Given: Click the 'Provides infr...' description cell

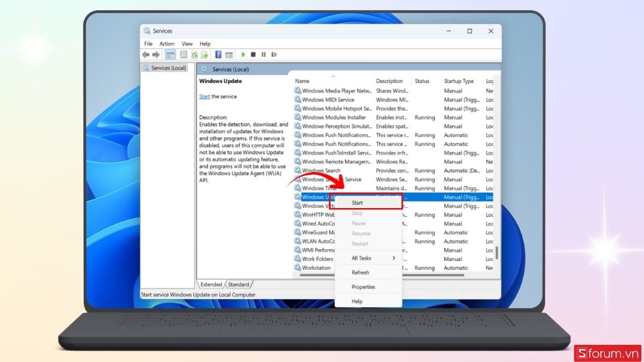Looking at the screenshot, I should [x=392, y=153].
